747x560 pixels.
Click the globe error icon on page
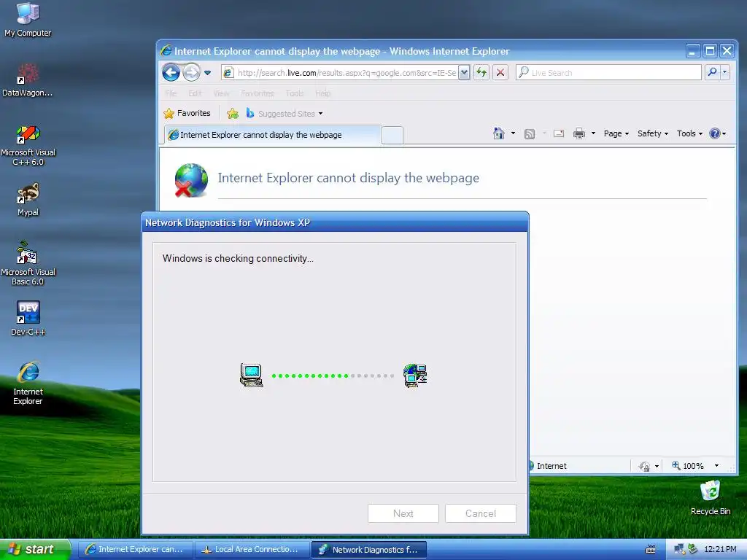pyautogui.click(x=190, y=180)
